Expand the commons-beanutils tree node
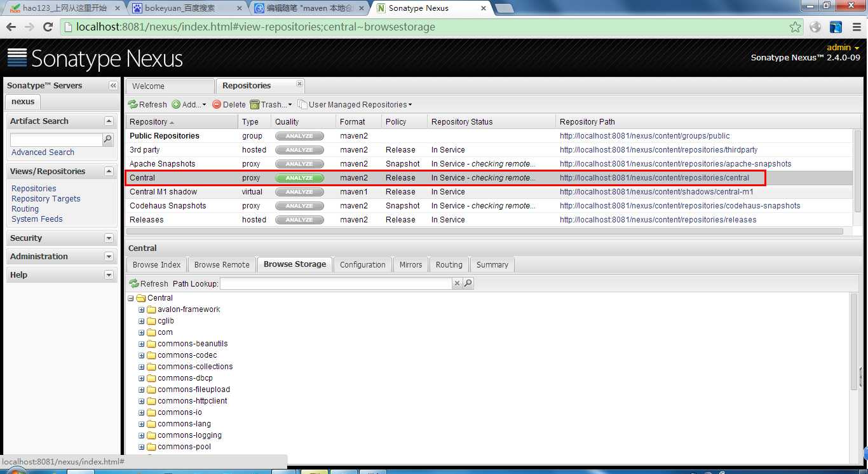The height and width of the screenshot is (474, 868). [x=142, y=344]
